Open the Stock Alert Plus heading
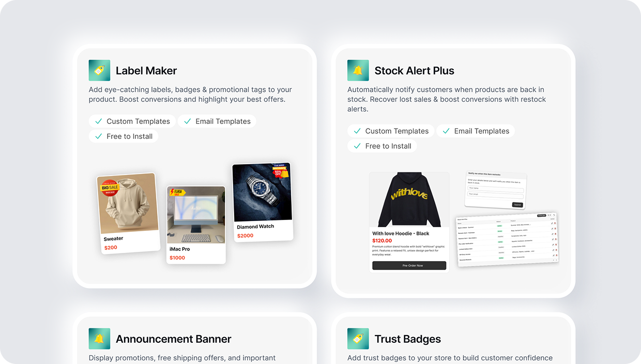The image size is (641, 364). tap(415, 71)
